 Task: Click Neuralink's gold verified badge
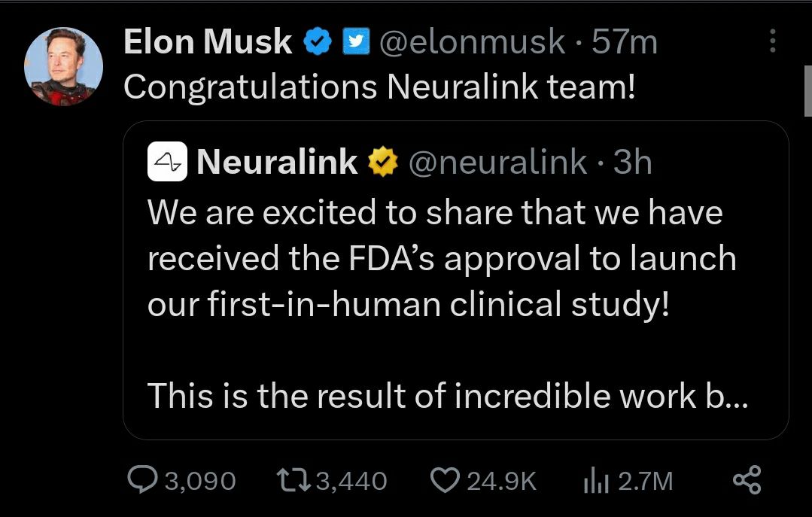pyautogui.click(x=381, y=163)
